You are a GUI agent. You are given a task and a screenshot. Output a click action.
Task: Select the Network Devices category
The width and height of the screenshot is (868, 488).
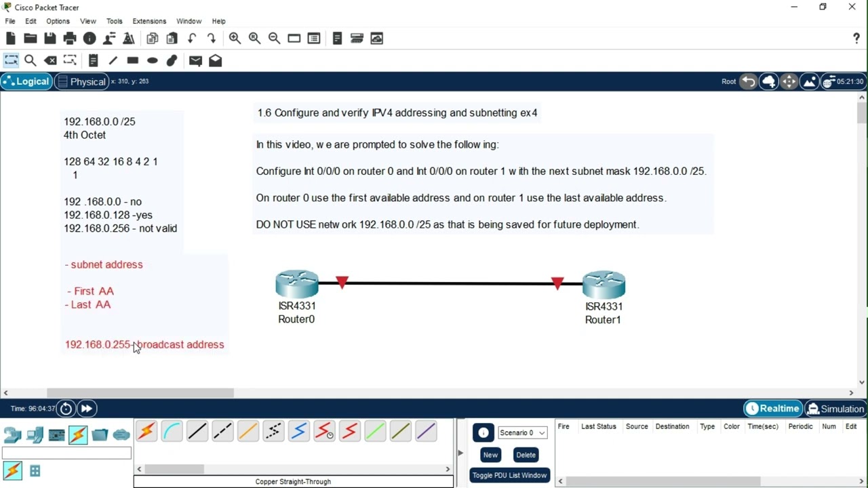pyautogui.click(x=13, y=434)
